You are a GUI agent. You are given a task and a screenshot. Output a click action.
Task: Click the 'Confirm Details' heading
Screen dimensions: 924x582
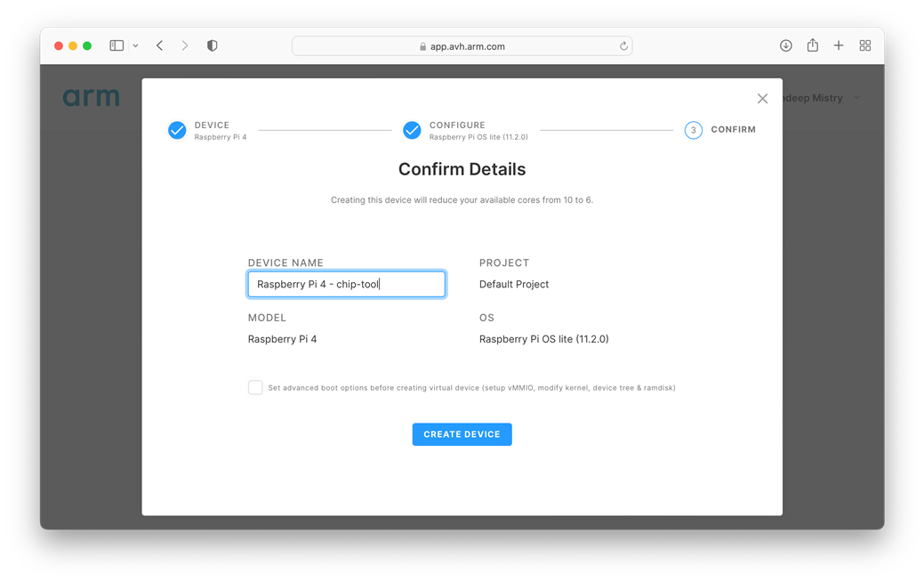tap(462, 169)
